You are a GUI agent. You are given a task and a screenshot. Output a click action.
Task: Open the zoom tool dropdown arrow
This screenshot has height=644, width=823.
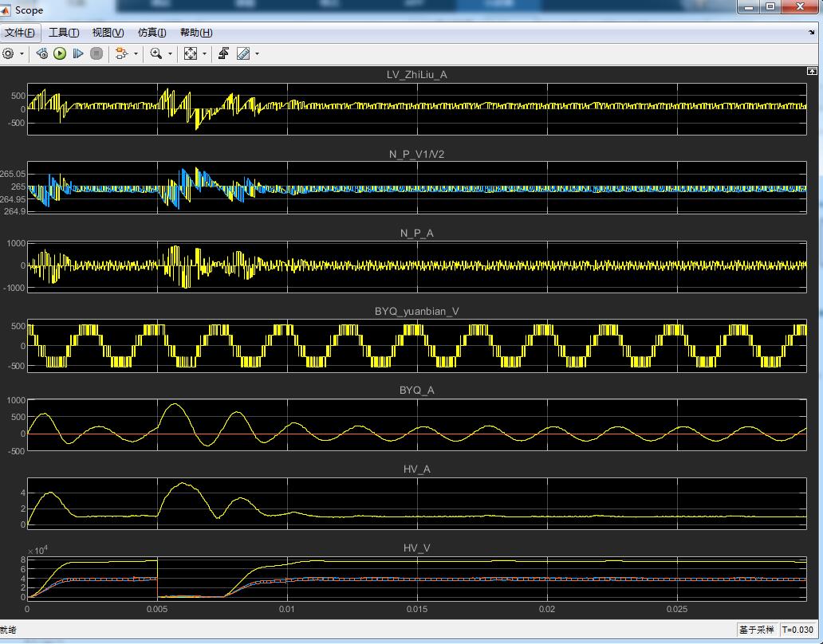click(x=170, y=53)
